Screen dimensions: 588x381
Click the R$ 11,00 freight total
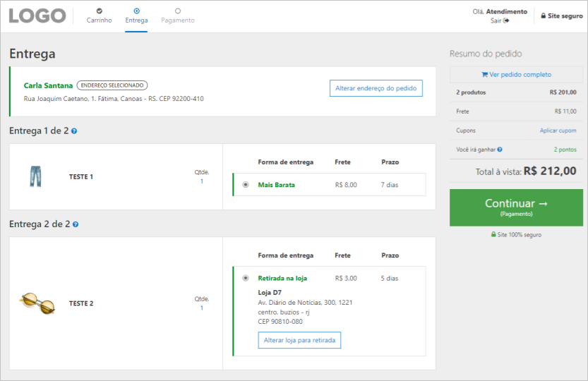point(565,111)
